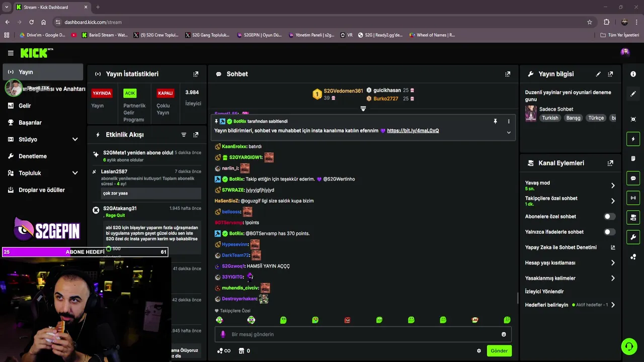Open chat settings gear icon

coord(479,351)
